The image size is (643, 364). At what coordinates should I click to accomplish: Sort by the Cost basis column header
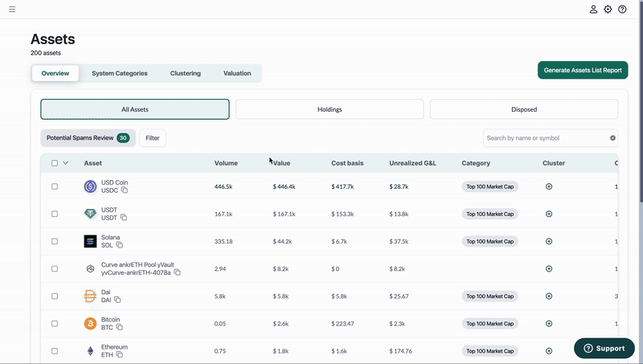click(x=347, y=163)
